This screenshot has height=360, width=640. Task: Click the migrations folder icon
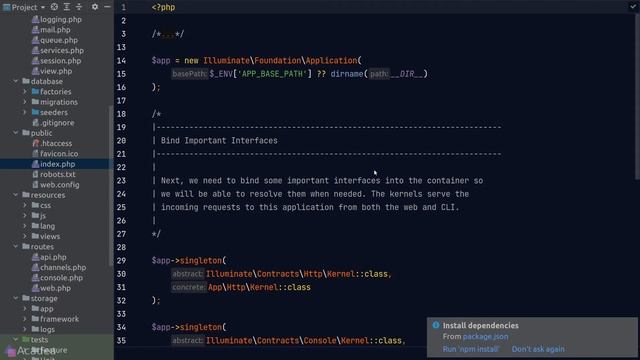(35, 102)
